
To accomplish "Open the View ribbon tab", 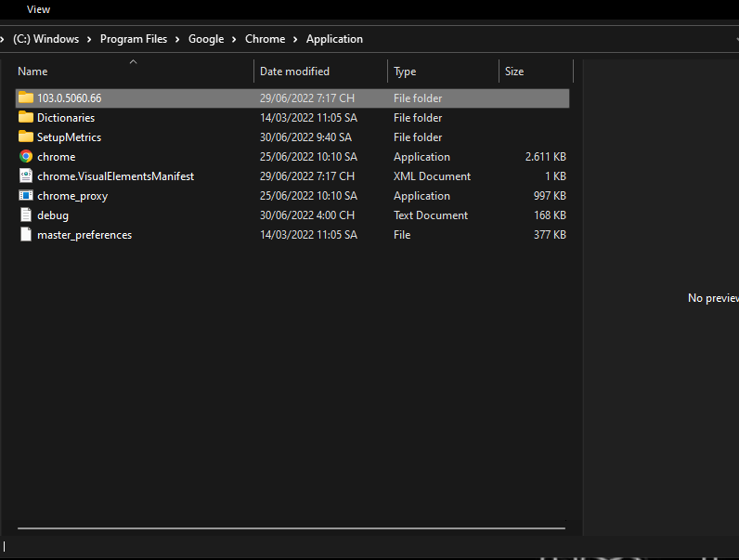I will pyautogui.click(x=38, y=9).
